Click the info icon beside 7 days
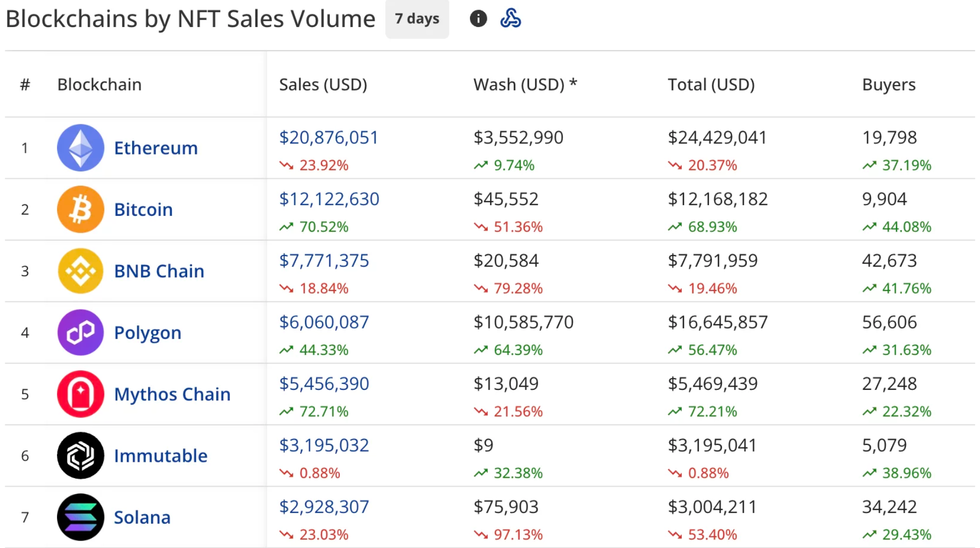Viewport: 980px width, 548px height. click(x=478, y=19)
